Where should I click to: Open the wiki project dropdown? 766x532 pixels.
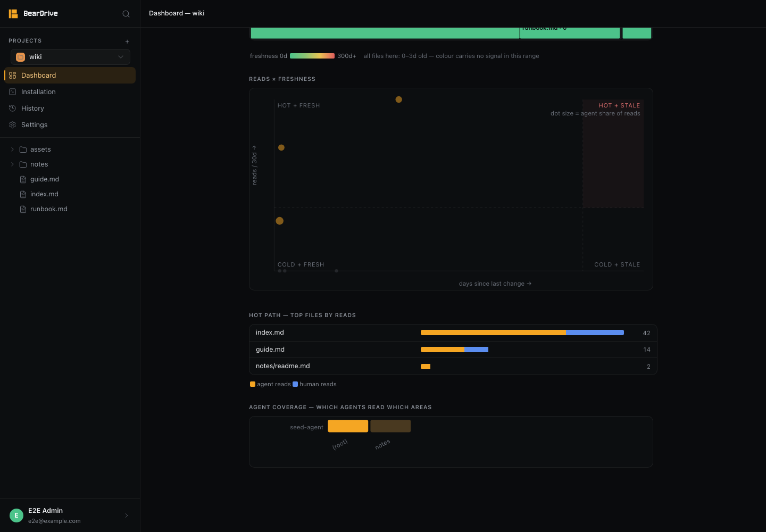70,57
